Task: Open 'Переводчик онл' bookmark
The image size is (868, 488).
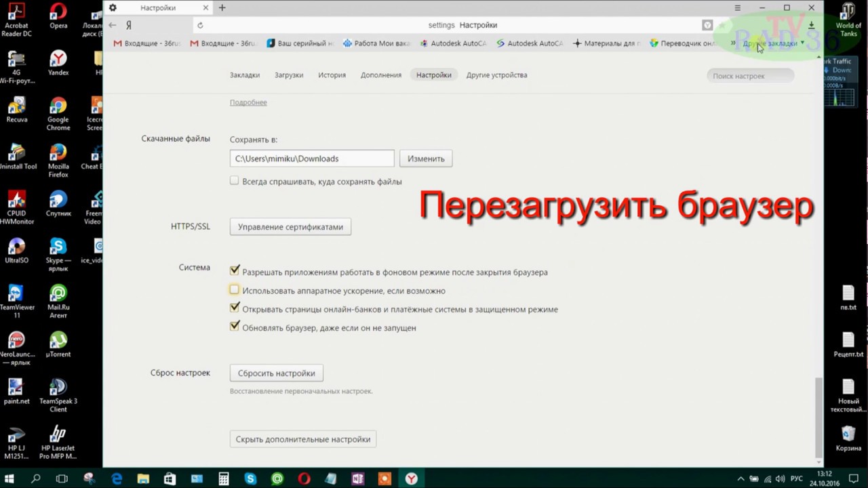Action: coord(683,43)
